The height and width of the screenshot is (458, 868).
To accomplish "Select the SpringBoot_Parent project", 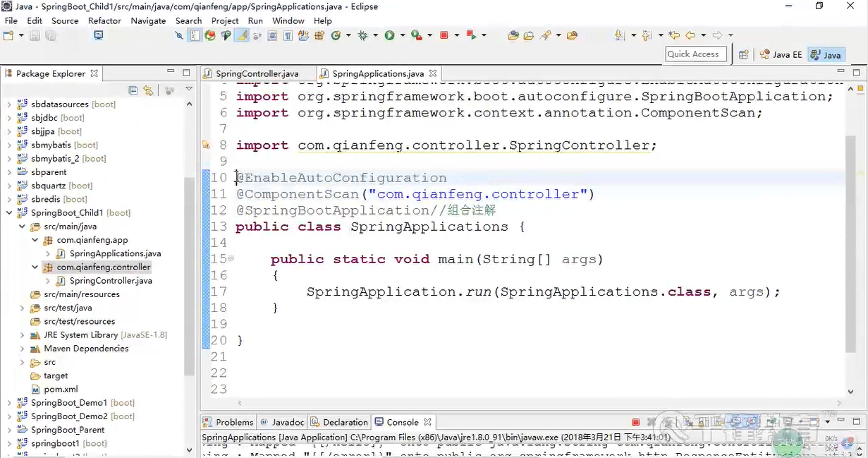I will [x=68, y=430].
